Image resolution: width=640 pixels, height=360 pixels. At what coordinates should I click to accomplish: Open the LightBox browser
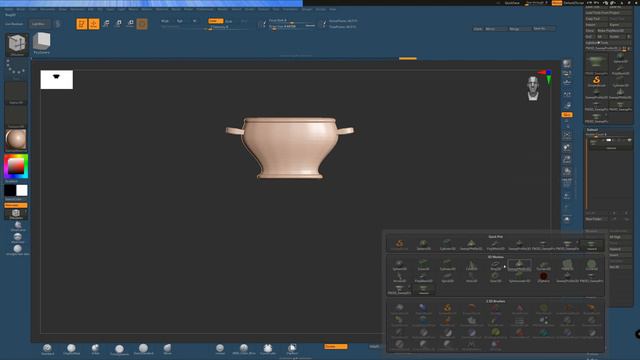click(40, 24)
